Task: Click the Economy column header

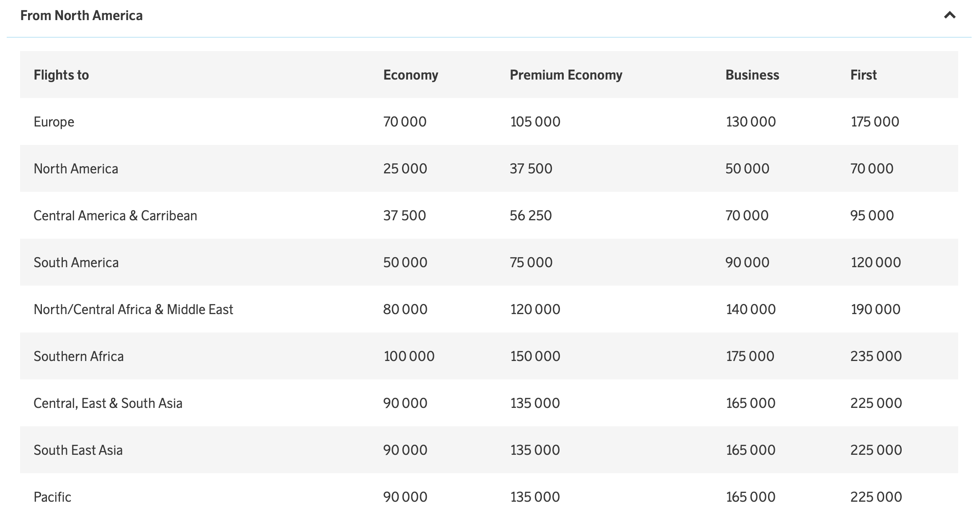Action: pos(410,75)
